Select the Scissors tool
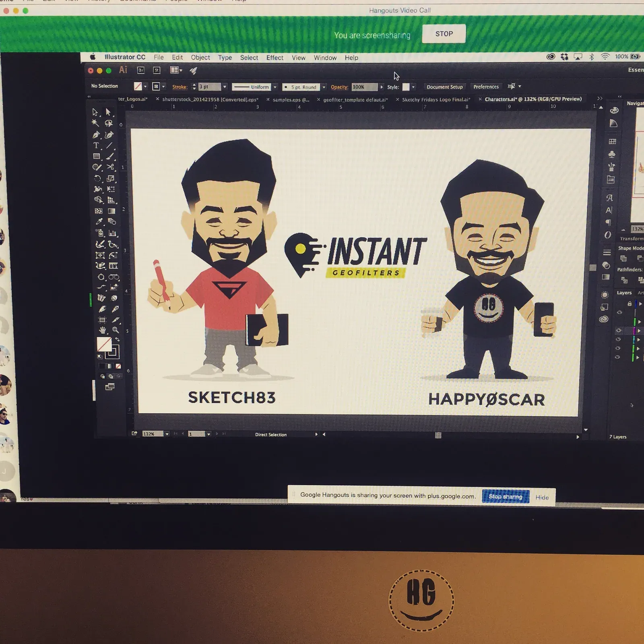Viewport: 644px width, 644px height. (x=111, y=167)
